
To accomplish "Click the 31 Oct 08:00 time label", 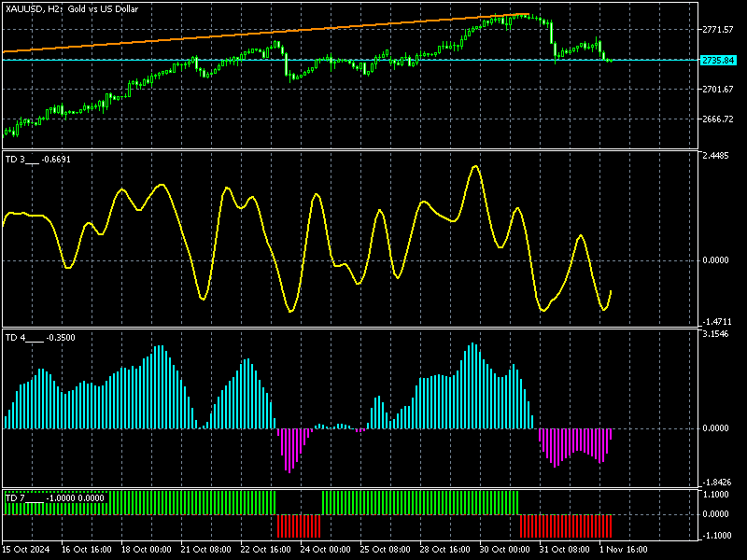I will click(564, 549).
